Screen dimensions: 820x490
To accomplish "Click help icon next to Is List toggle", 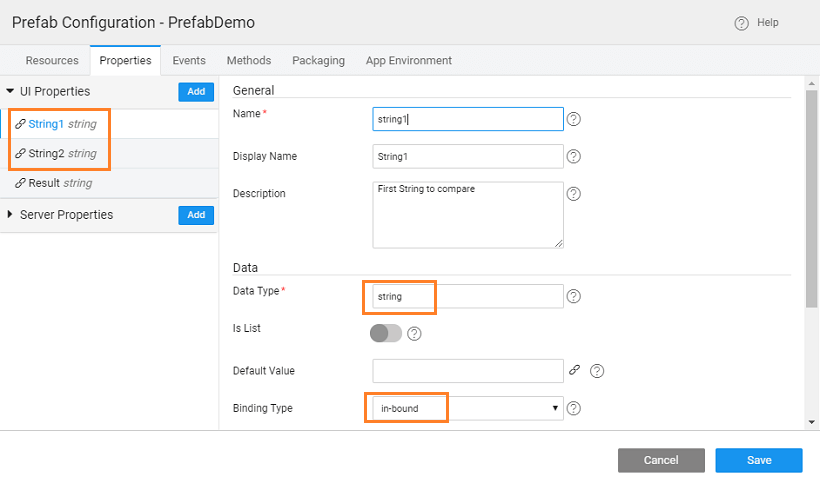I will pyautogui.click(x=414, y=333).
